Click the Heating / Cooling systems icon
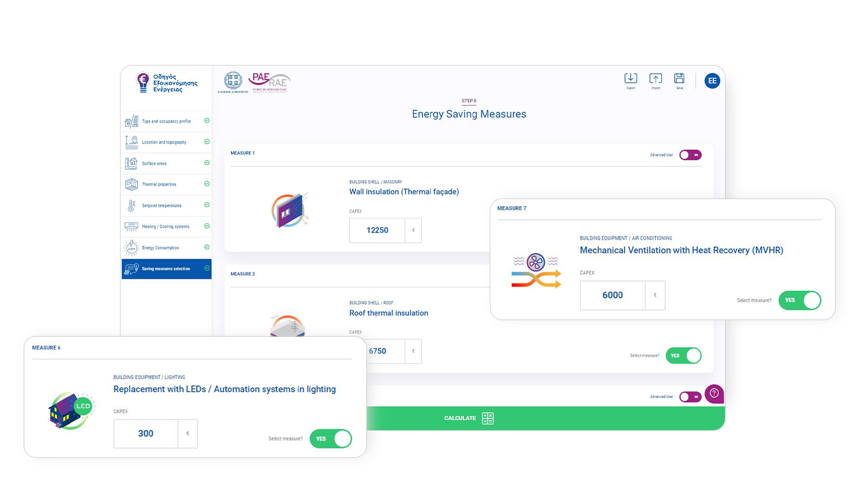 coord(131,226)
